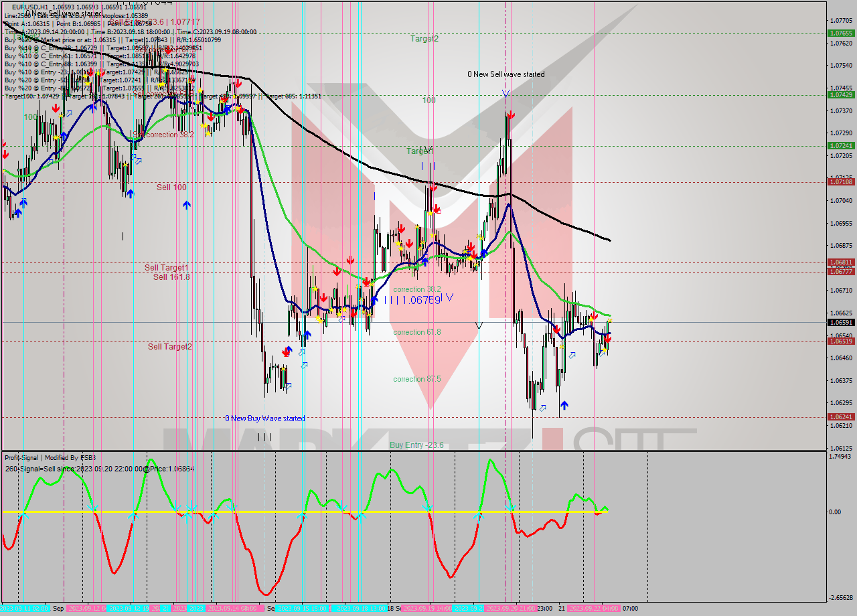Select the 1.06811 red price tag

(x=841, y=262)
